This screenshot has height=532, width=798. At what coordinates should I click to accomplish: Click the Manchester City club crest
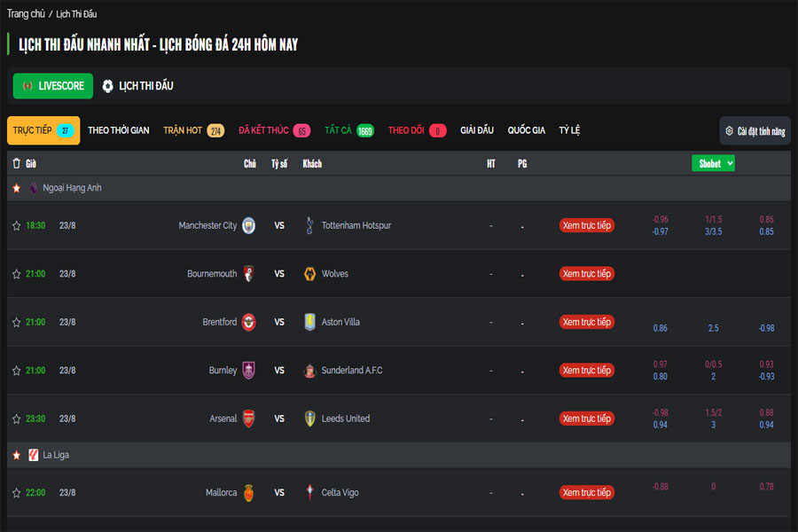point(249,225)
